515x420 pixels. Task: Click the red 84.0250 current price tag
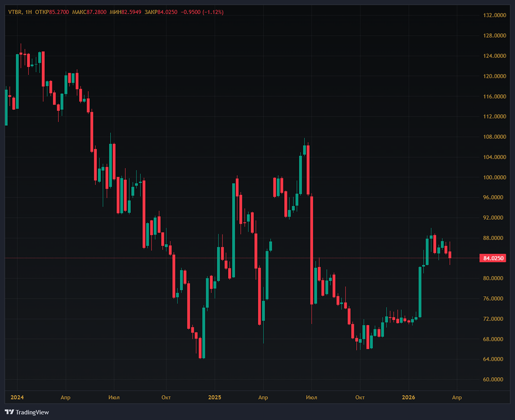click(490, 258)
